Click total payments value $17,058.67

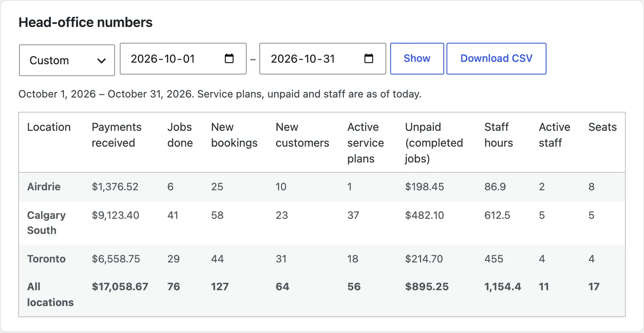click(120, 287)
